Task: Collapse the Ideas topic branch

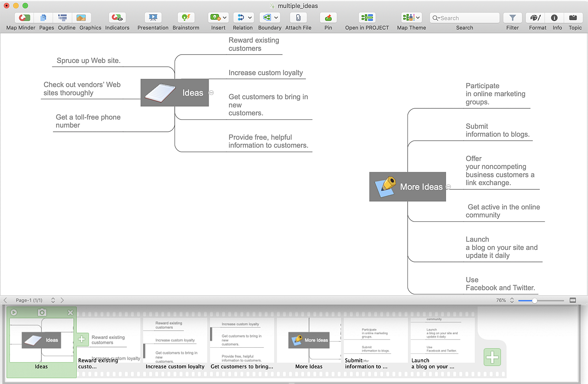Action: (211, 93)
